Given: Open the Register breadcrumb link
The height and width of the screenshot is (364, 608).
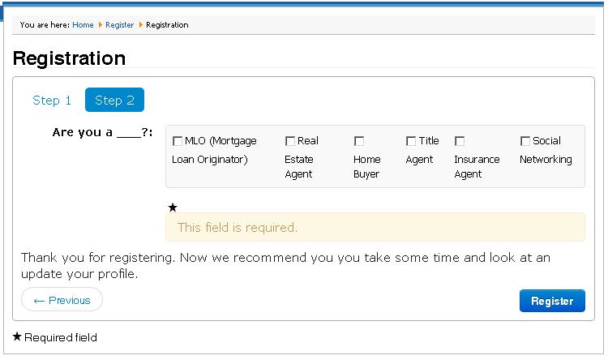Looking at the screenshot, I should pos(119,25).
